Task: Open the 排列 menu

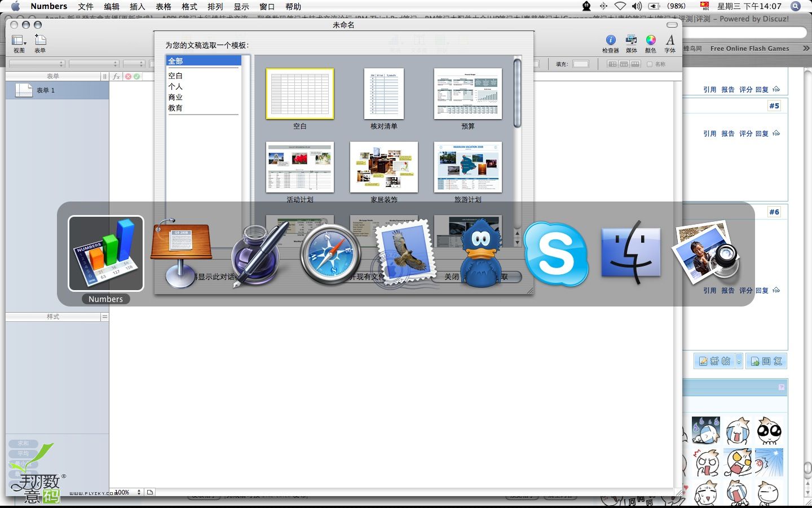Action: click(215, 6)
